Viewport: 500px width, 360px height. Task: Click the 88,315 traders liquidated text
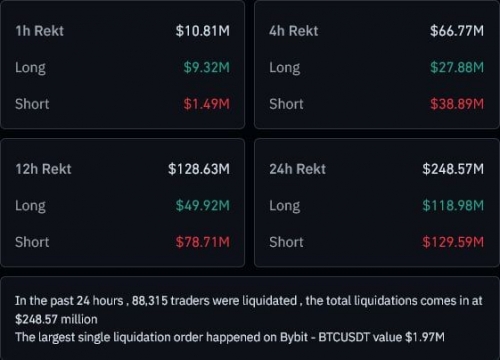(x=214, y=301)
